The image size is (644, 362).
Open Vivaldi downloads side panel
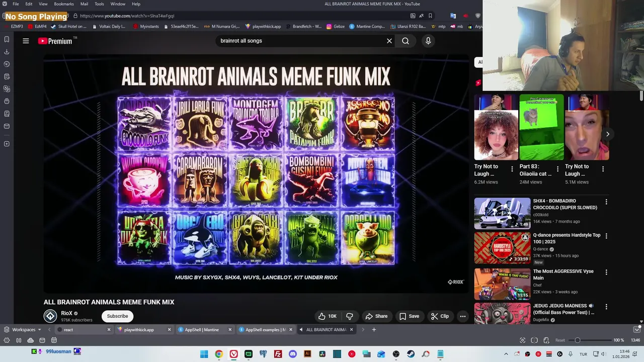pyautogui.click(x=7, y=52)
